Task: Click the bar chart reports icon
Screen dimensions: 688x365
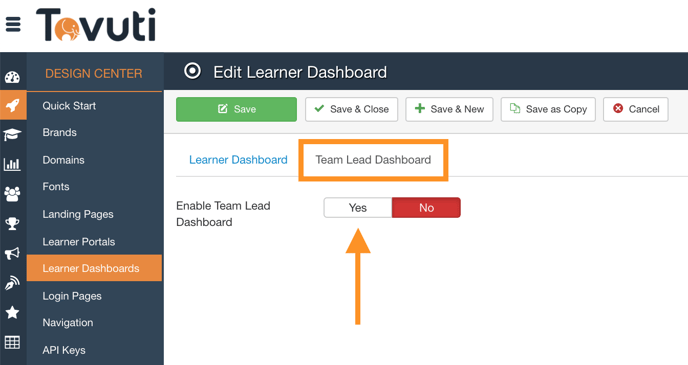Action: coord(12,165)
